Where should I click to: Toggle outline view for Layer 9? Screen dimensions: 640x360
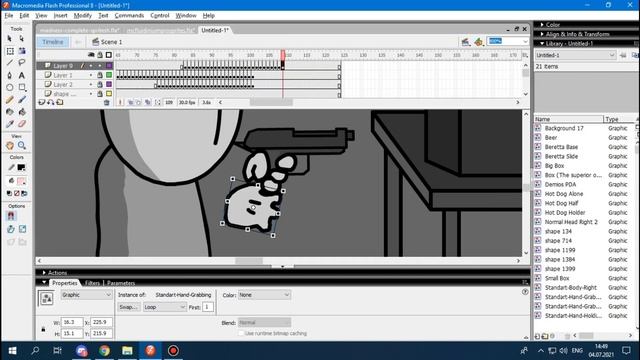coord(109,66)
